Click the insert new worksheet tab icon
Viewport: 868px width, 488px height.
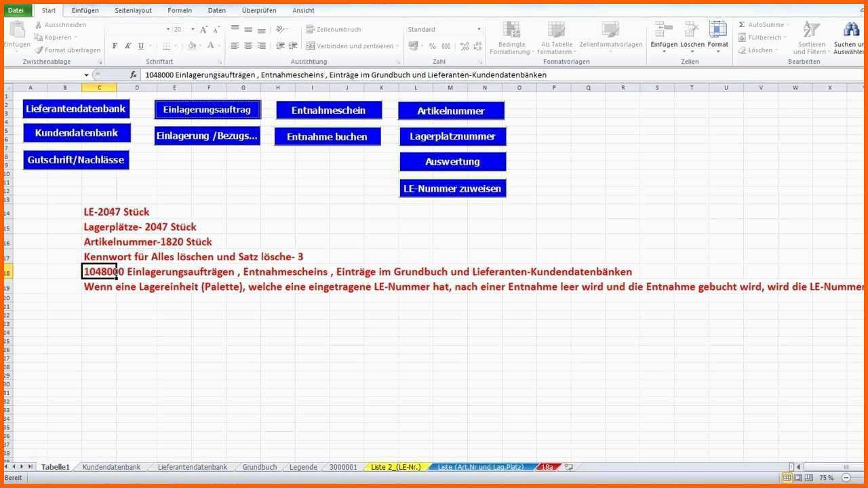(569, 467)
